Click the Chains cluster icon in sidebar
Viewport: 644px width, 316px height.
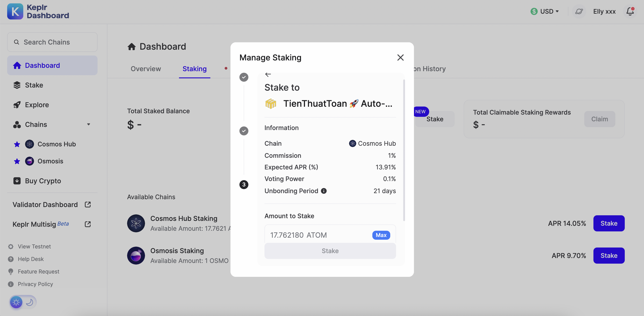17,124
